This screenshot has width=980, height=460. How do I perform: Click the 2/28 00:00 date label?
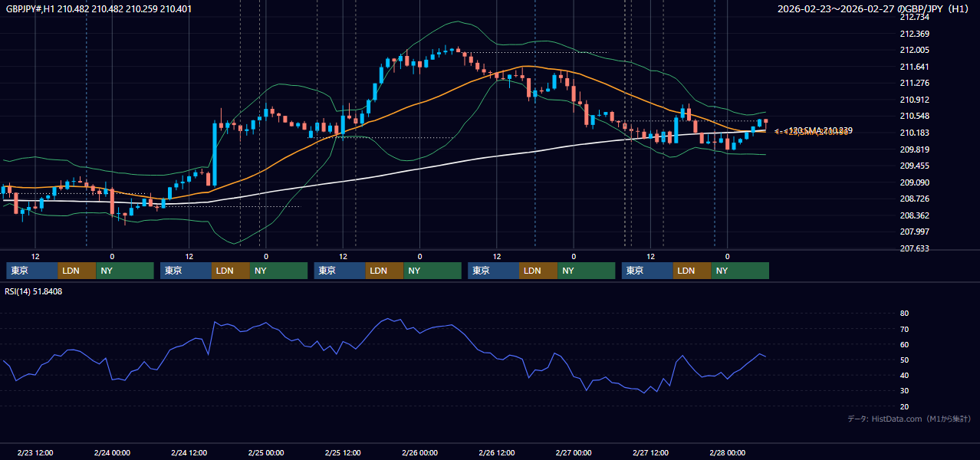[728, 453]
